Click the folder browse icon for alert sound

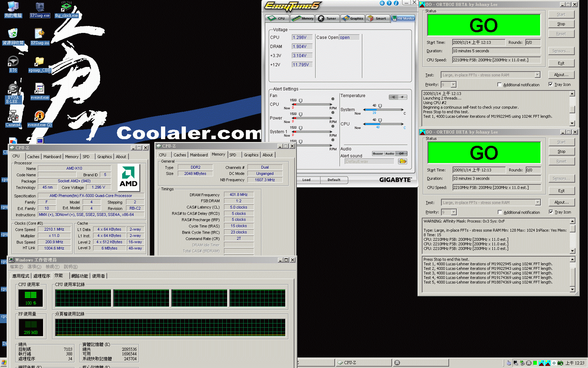[402, 161]
